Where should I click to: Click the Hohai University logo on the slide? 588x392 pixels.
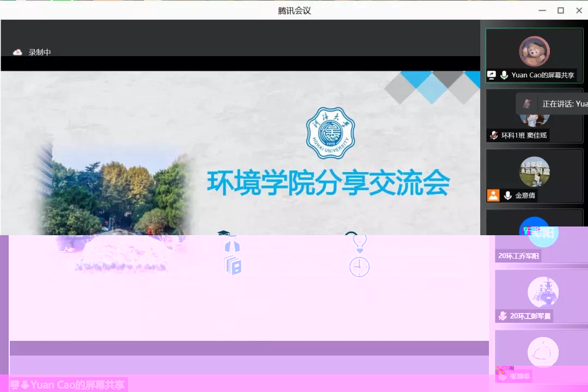click(330, 132)
